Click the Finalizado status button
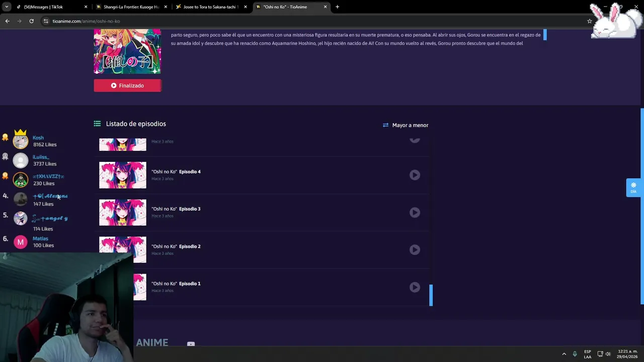The height and width of the screenshot is (362, 644). [x=127, y=85]
